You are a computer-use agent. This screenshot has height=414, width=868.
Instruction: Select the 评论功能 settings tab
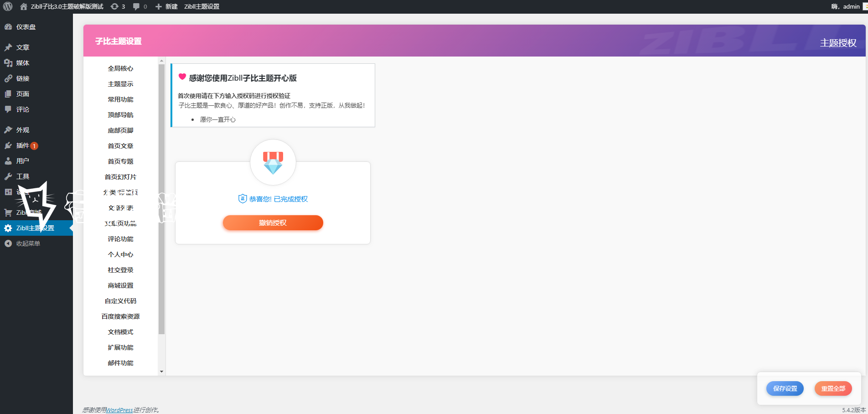point(121,239)
